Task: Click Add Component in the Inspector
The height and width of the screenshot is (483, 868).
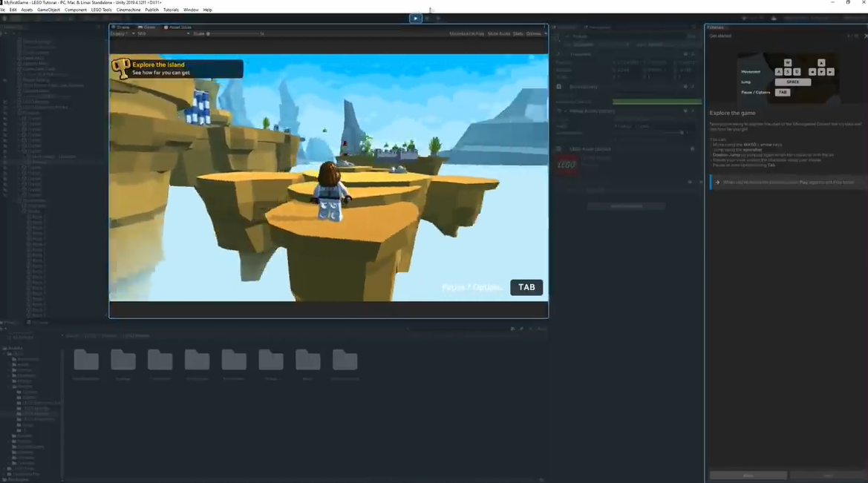Action: point(626,206)
